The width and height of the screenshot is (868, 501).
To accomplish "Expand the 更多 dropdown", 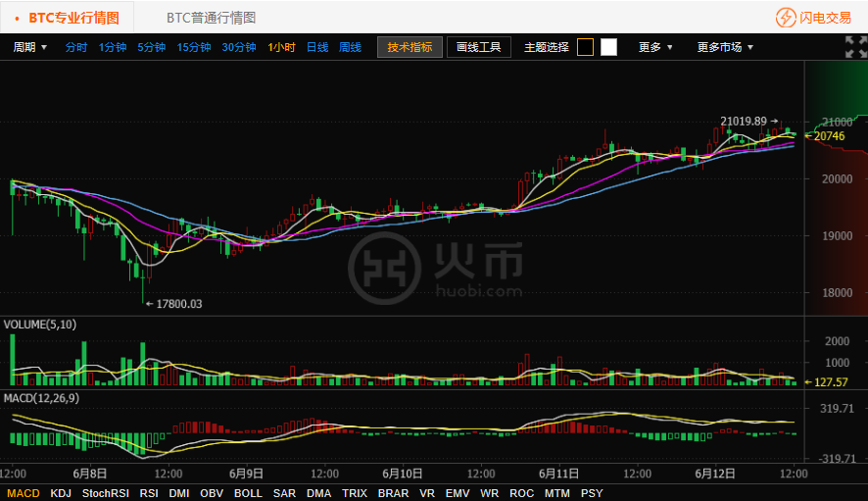I will [x=655, y=47].
